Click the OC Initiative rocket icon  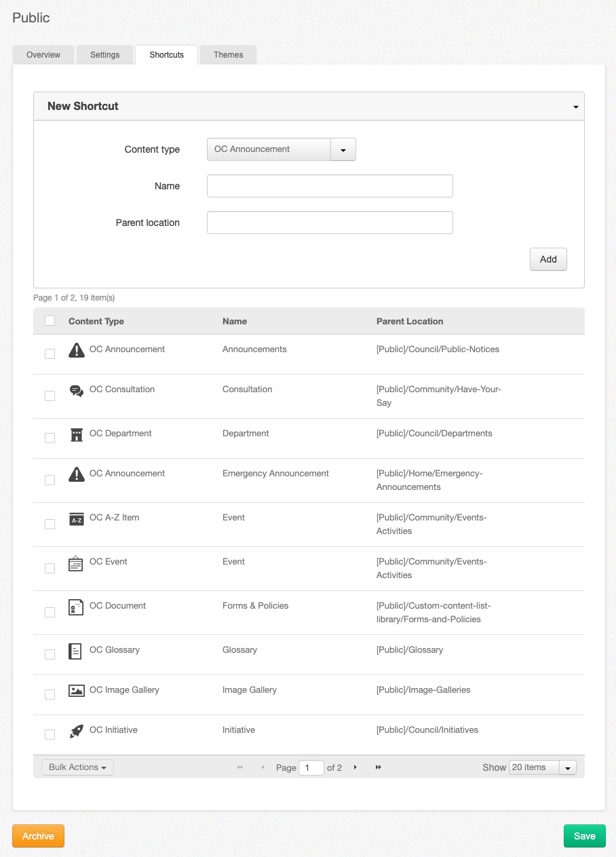click(x=77, y=731)
